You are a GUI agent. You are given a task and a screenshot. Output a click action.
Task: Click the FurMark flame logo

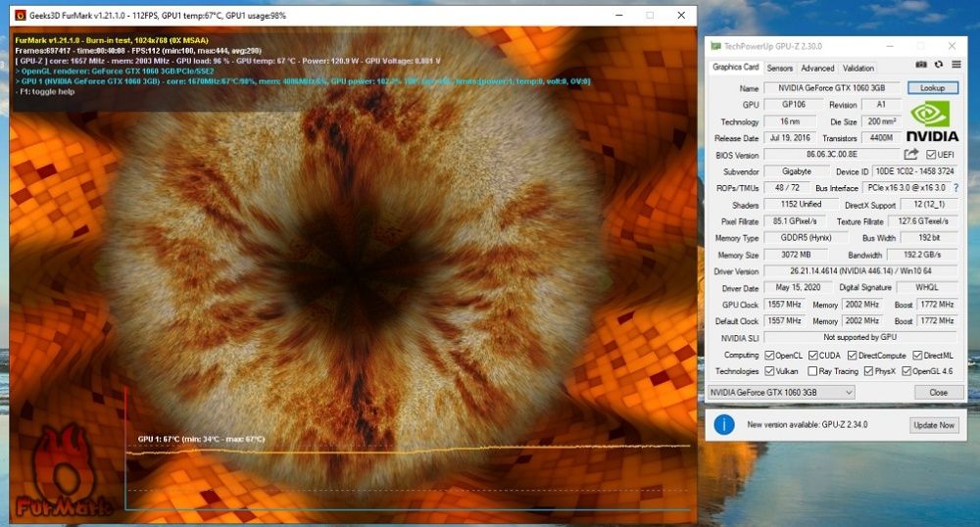coord(63,471)
